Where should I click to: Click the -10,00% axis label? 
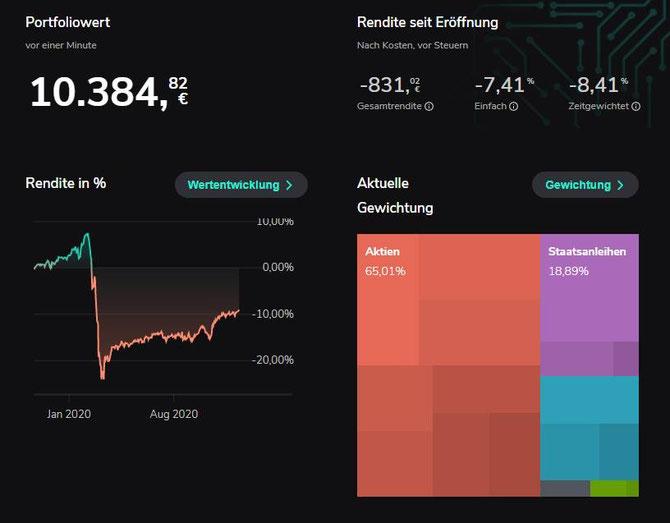pyautogui.click(x=273, y=314)
